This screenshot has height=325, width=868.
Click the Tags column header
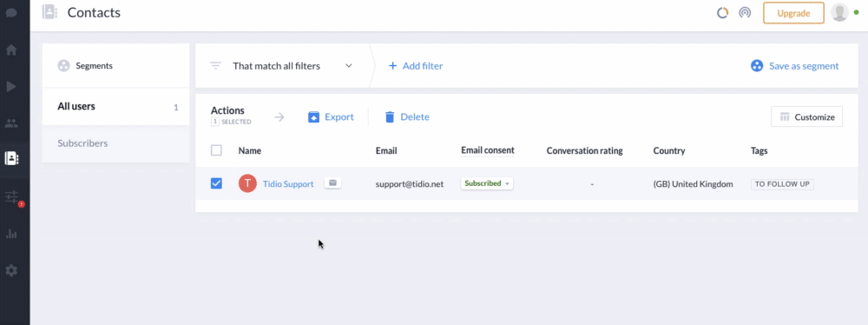click(x=759, y=151)
